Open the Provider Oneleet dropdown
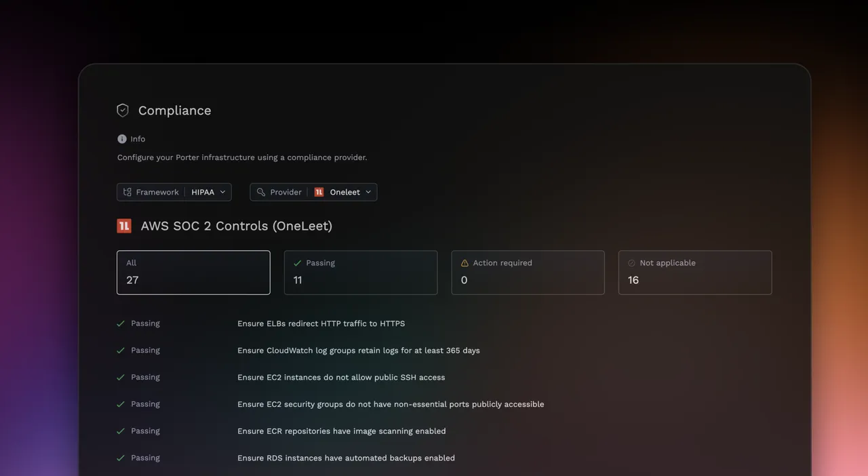This screenshot has width=868, height=476. [313, 192]
